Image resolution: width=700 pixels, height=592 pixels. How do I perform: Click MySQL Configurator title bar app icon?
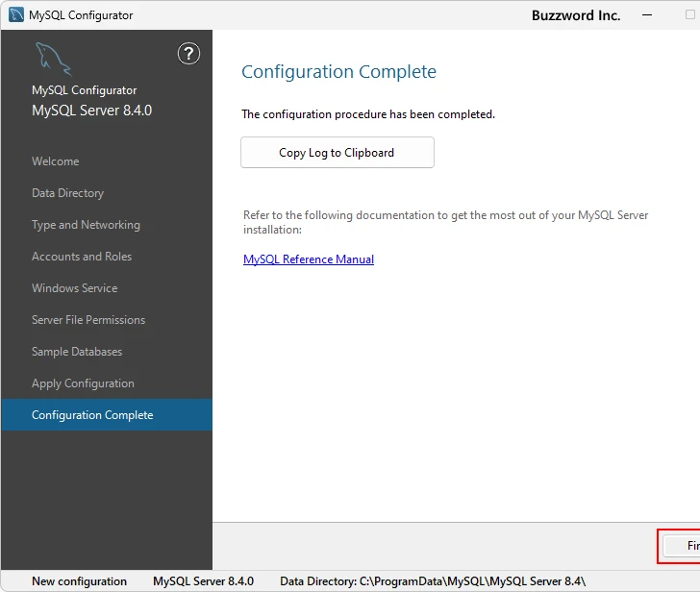(x=16, y=14)
